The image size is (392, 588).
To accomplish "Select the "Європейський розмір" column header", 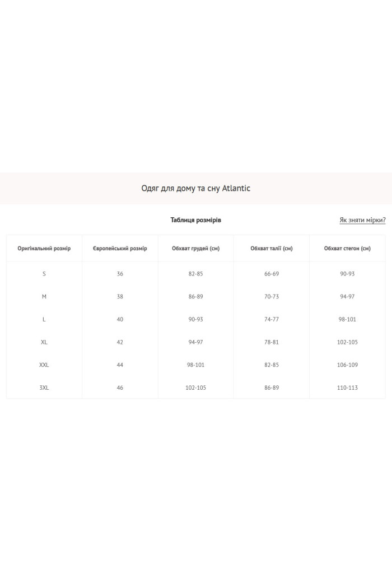I will pos(120,248).
